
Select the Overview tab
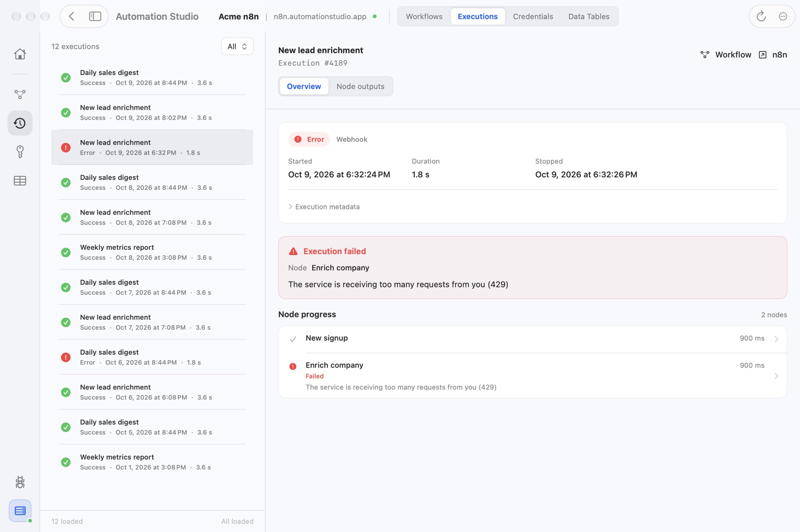click(304, 86)
